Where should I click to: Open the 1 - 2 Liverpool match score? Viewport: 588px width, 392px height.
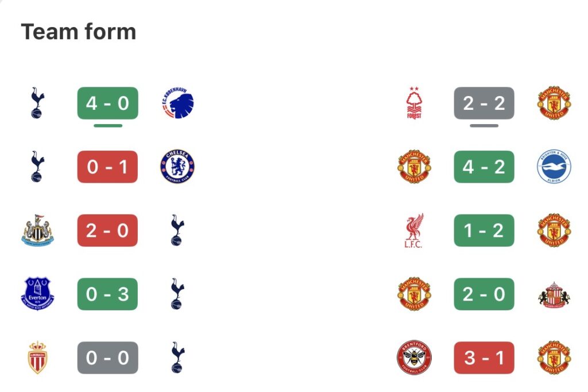(484, 230)
